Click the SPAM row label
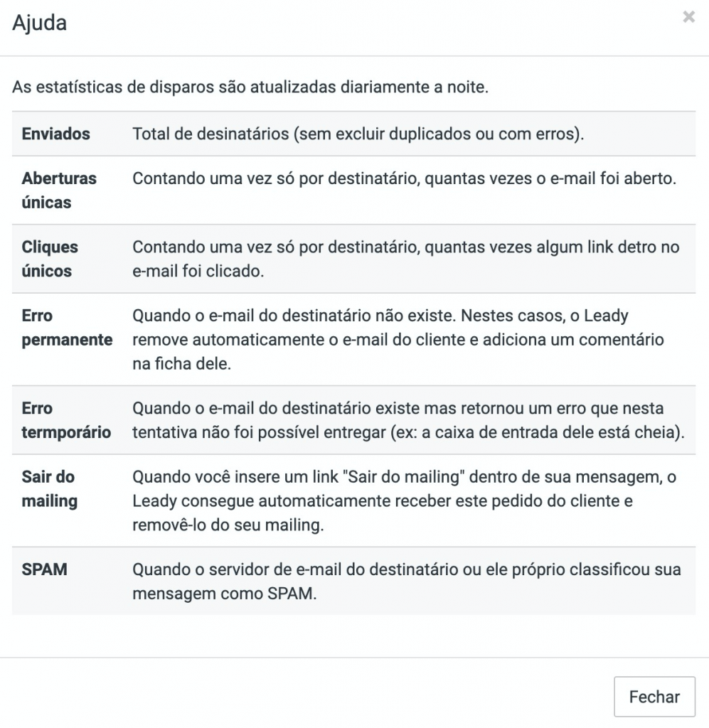Screen dimensions: 709x728 tap(45, 569)
